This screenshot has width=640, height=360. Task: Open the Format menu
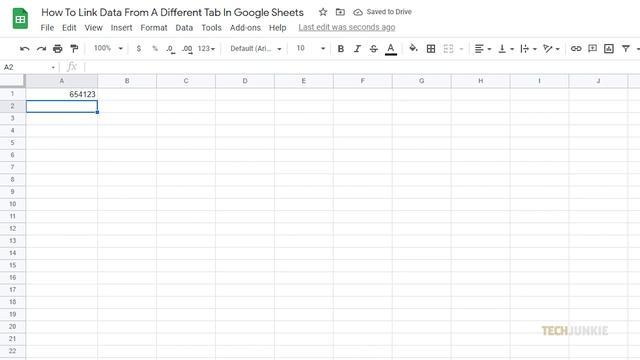154,28
